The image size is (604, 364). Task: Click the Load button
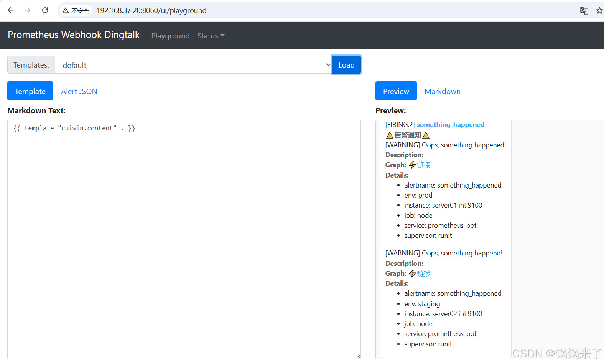tap(346, 65)
